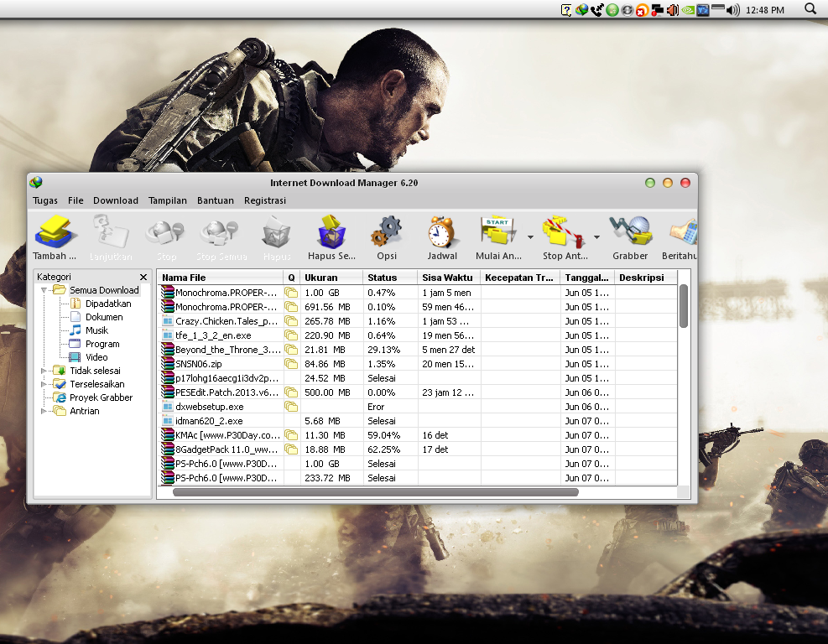Click queue icon of SNSN06.zip row

tap(291, 364)
